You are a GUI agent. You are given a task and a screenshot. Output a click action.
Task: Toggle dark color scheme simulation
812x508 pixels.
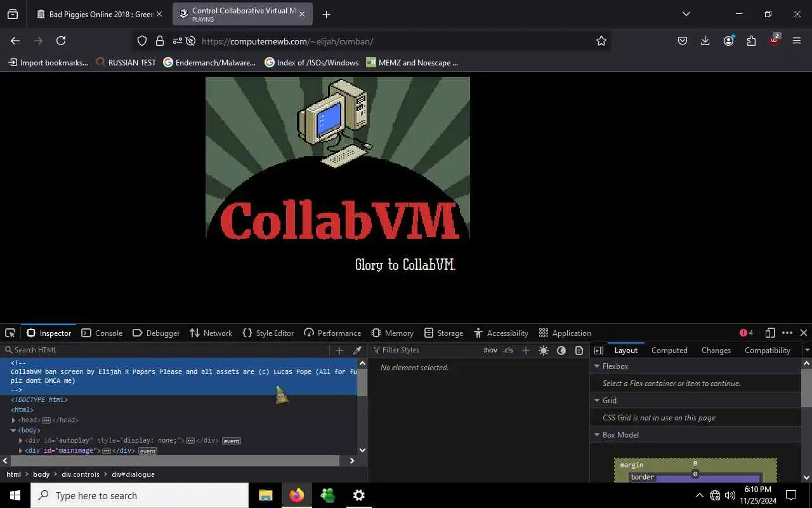(x=561, y=350)
